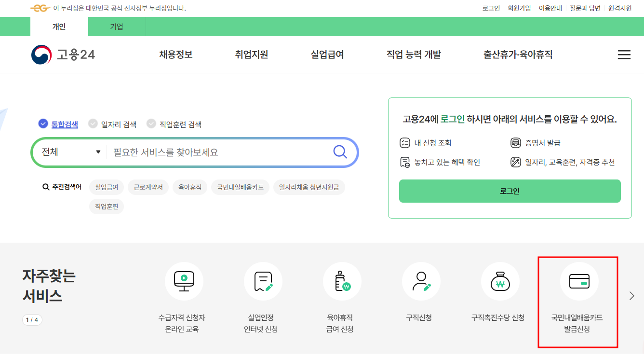
Task: Open 구직촉진수당 신청 money bag icon
Action: [500, 281]
